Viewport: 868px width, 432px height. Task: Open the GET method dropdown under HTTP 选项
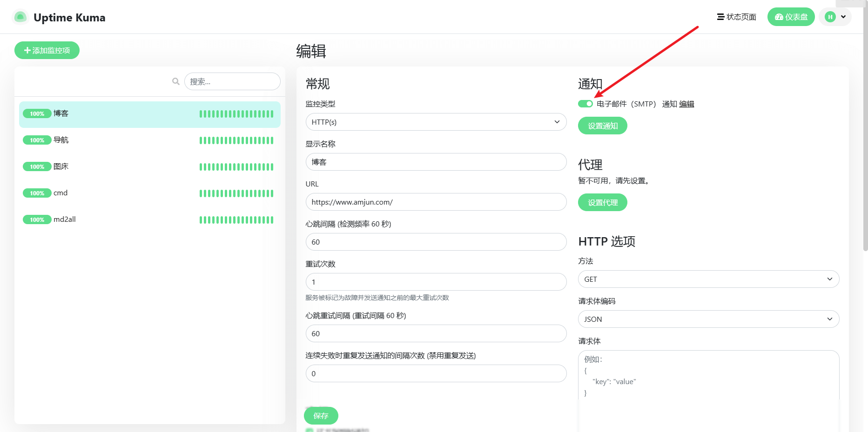708,279
